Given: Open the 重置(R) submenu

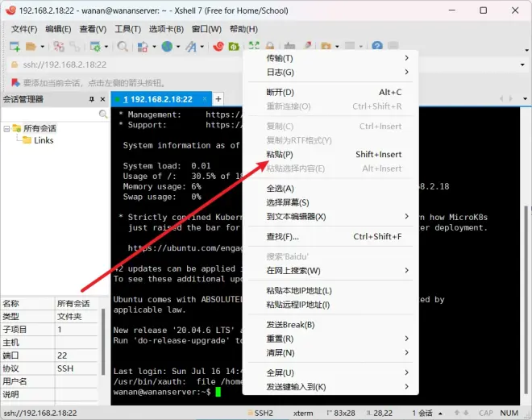Looking at the screenshot, I should (x=330, y=339).
